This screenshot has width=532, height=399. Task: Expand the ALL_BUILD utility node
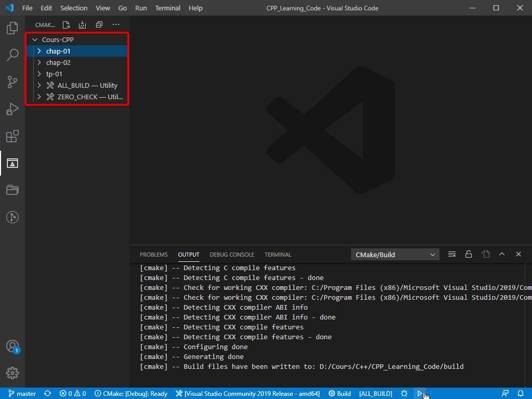point(39,86)
